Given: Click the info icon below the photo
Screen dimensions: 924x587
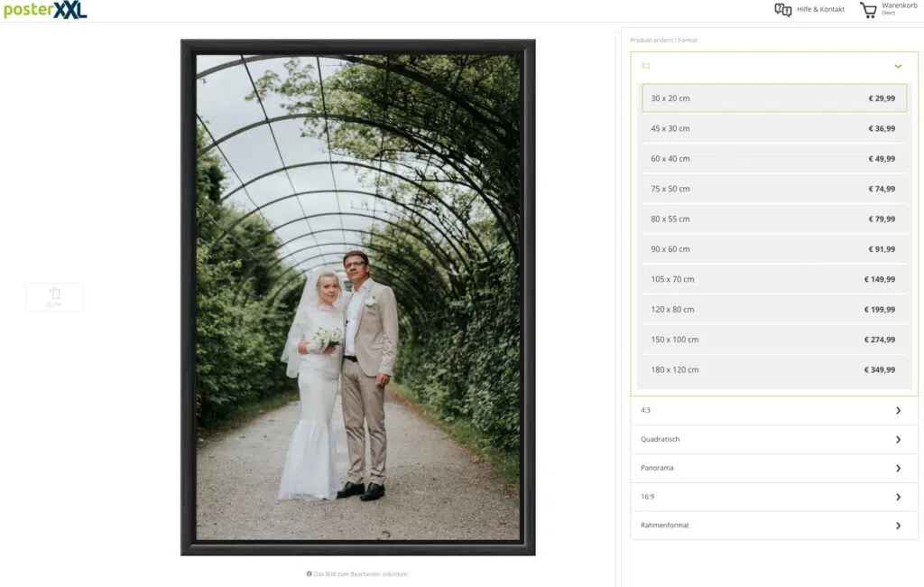Looking at the screenshot, I should click(x=309, y=573).
